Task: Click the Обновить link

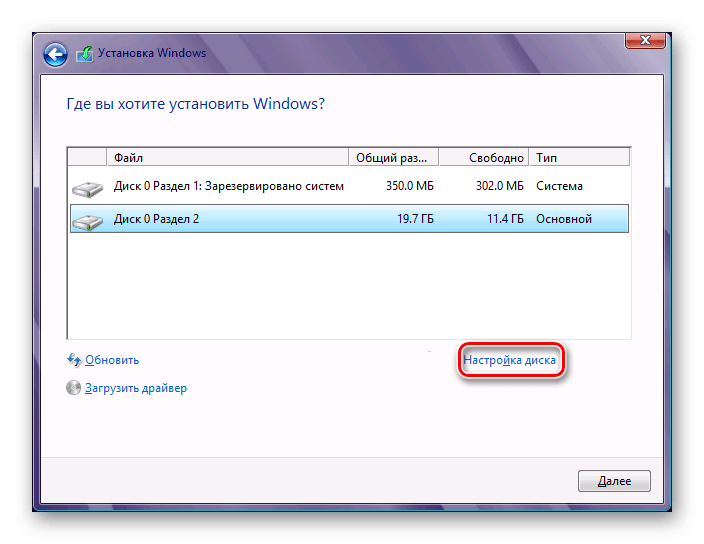Action: point(112,360)
